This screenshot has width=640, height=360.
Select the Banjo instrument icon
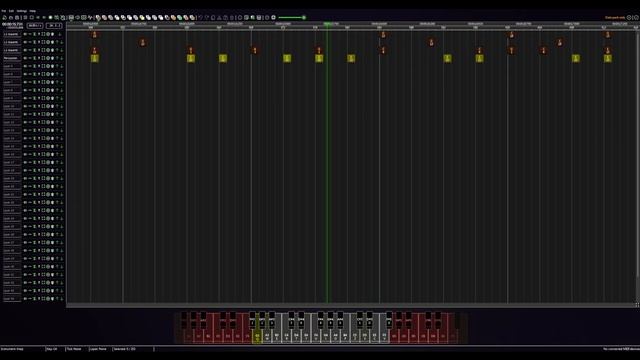(186, 18)
